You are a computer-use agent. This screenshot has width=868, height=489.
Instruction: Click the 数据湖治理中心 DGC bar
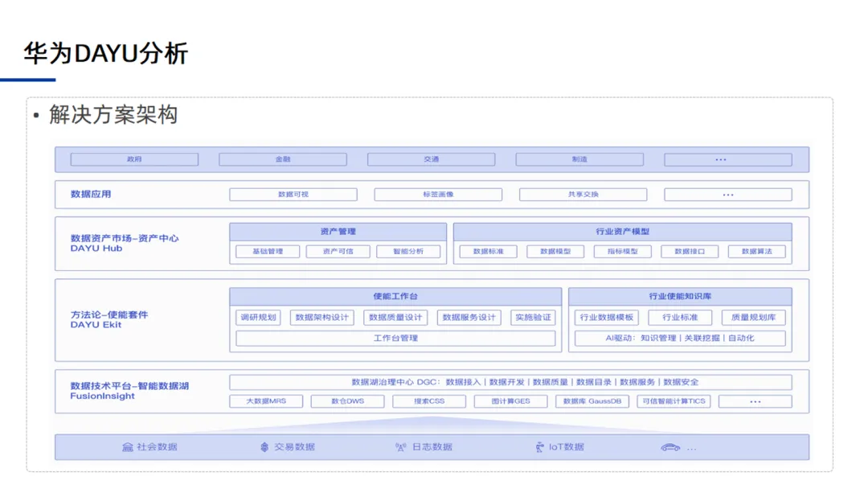tap(511, 382)
